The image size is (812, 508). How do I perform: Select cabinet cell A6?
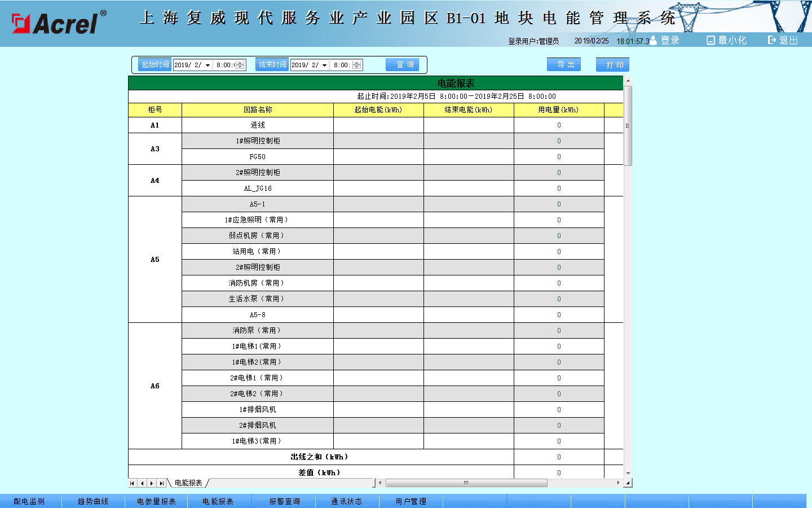pyautogui.click(x=155, y=386)
